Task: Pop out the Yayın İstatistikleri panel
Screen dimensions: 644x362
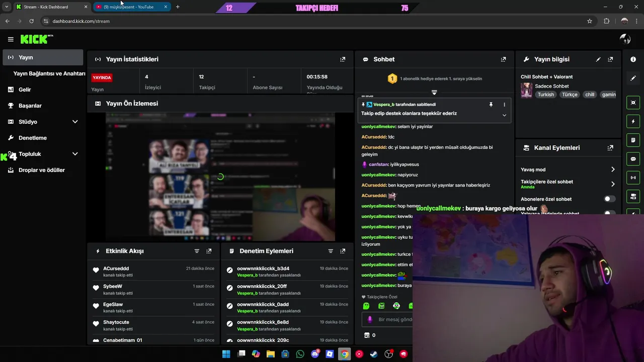Action: click(x=343, y=59)
